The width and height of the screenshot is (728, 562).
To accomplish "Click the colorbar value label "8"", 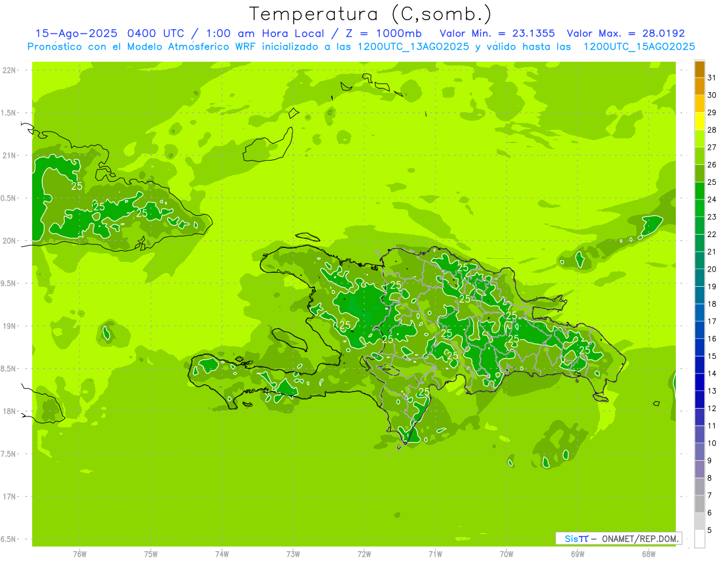I will pos(710,478).
